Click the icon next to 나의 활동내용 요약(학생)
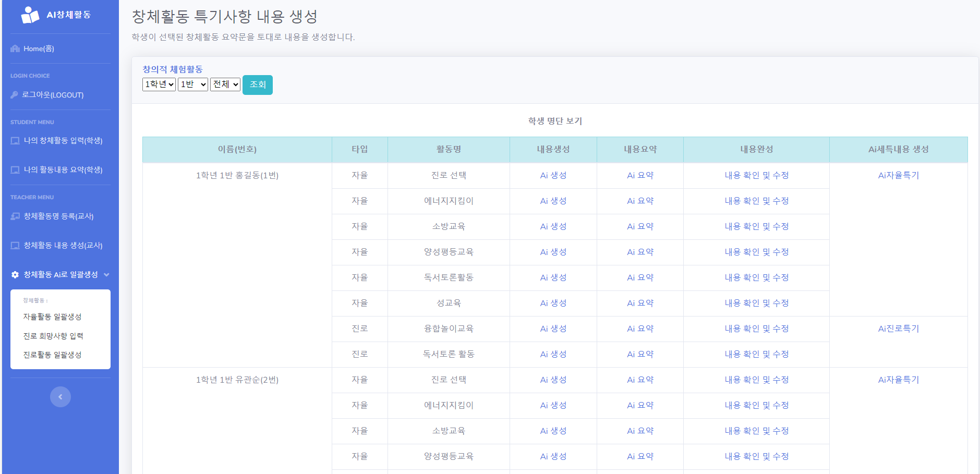The width and height of the screenshot is (980, 474). tap(15, 170)
